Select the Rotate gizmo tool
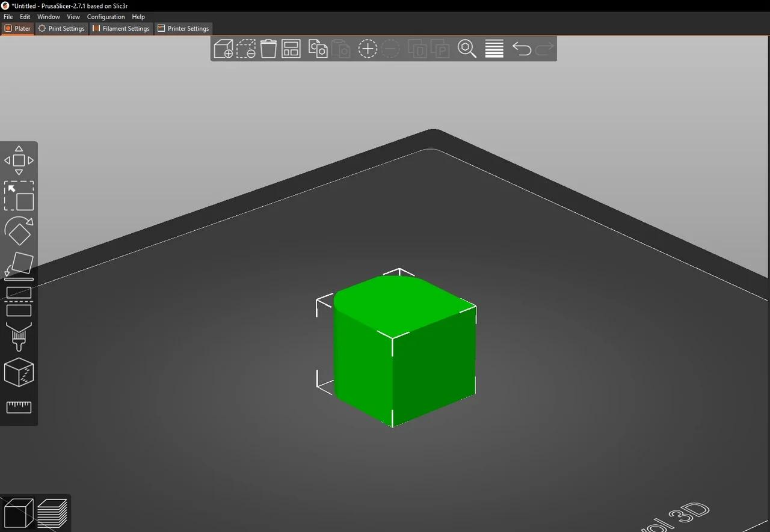 click(19, 231)
